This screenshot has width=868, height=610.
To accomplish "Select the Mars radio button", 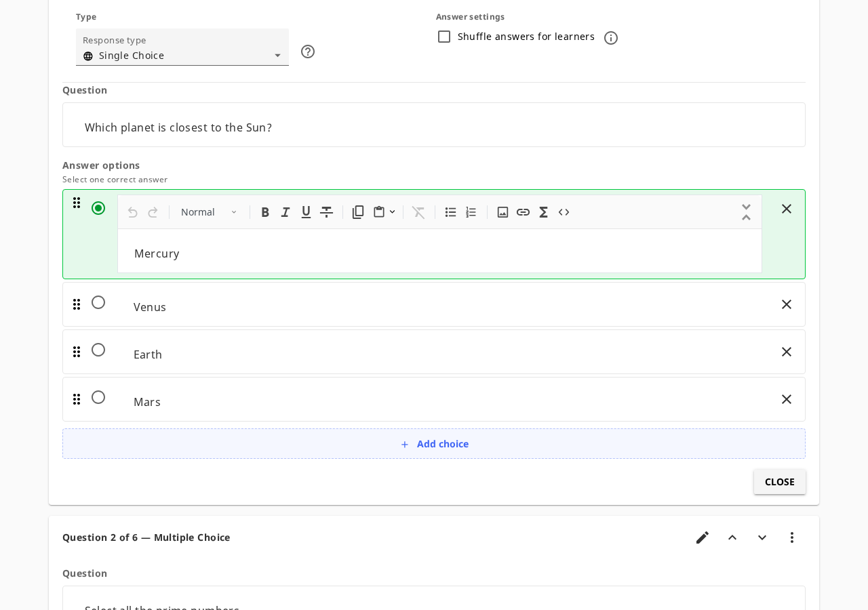I will pos(98,397).
